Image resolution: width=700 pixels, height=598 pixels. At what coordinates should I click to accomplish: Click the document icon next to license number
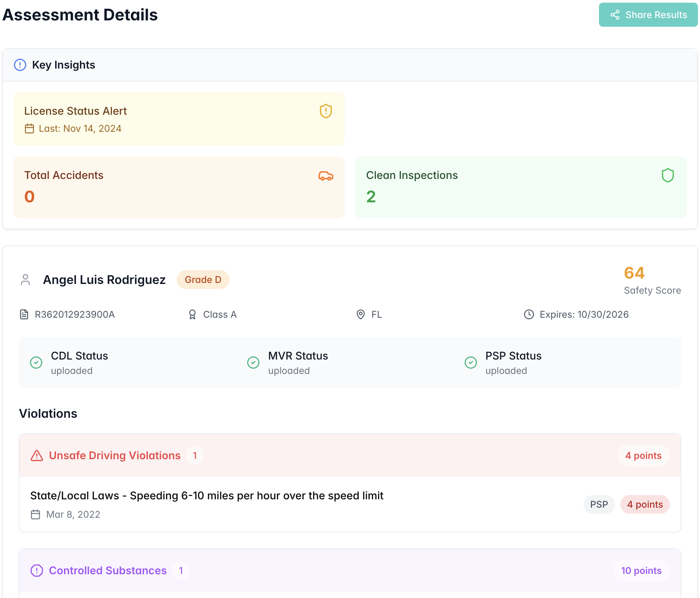click(24, 314)
